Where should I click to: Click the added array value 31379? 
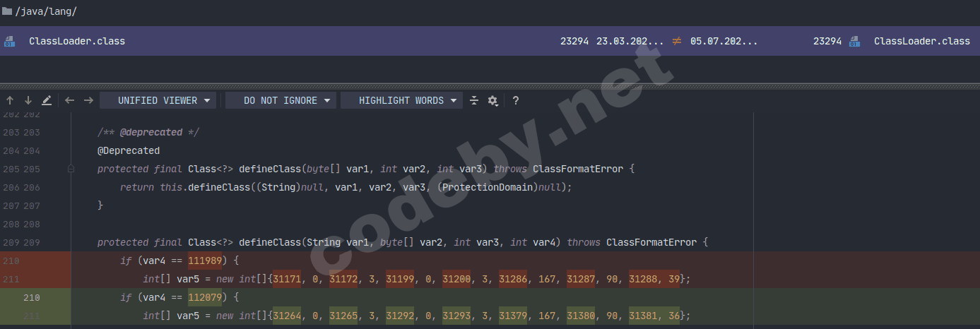click(x=513, y=316)
